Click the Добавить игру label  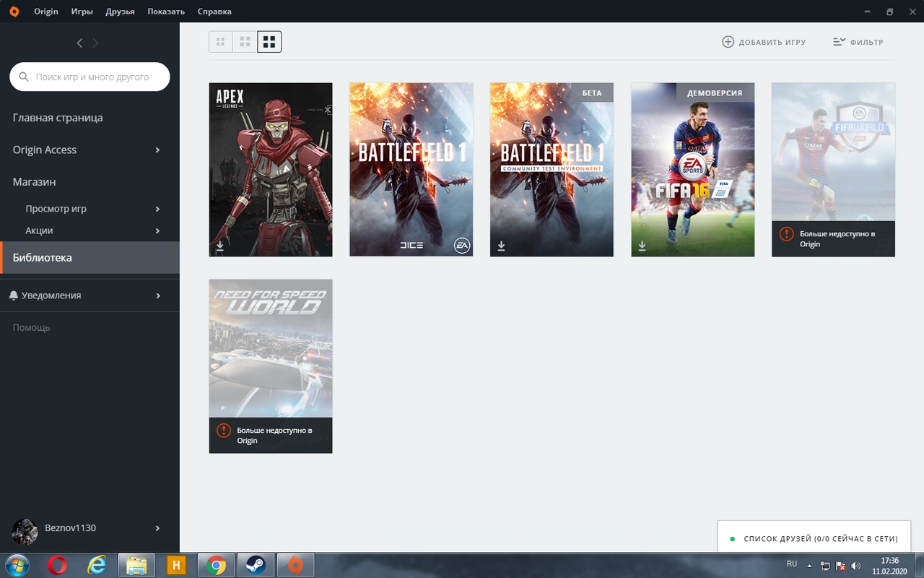click(x=772, y=42)
